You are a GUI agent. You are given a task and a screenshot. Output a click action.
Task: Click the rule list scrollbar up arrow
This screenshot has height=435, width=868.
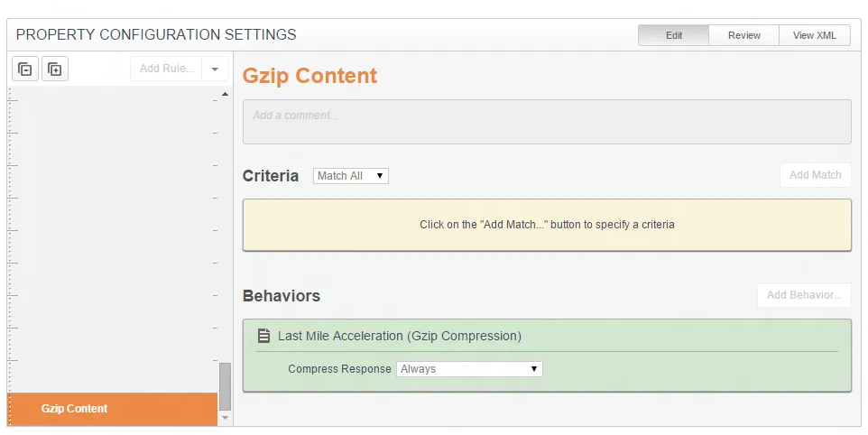[x=225, y=95]
